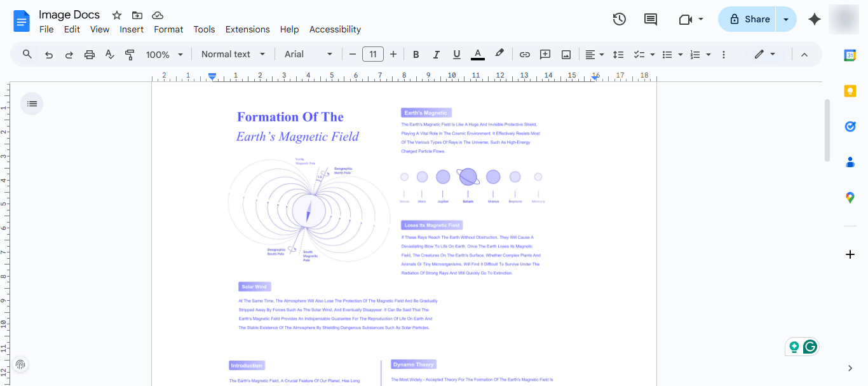868x386 pixels.
Task: Open version history clock icon
Action: (x=620, y=19)
